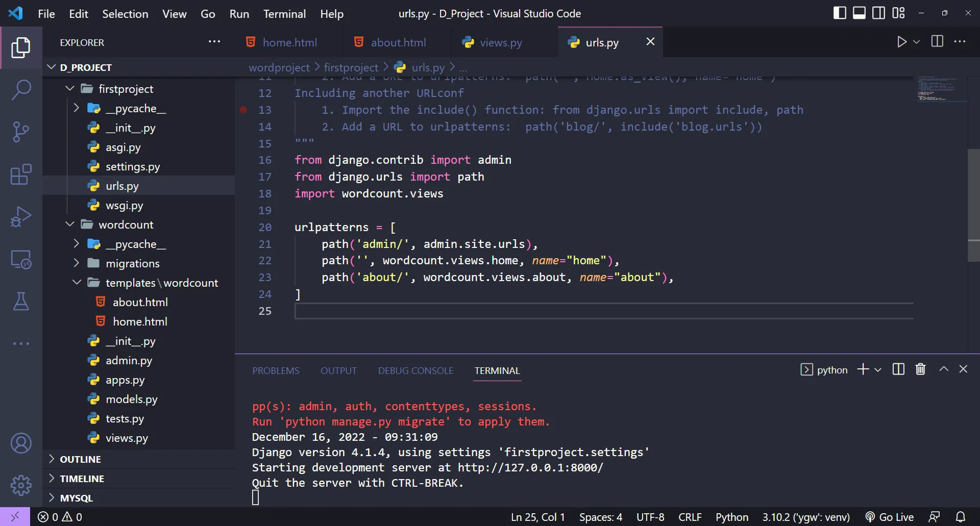Viewport: 980px width, 526px height.
Task: Kill terminal with the trash icon
Action: (x=920, y=369)
